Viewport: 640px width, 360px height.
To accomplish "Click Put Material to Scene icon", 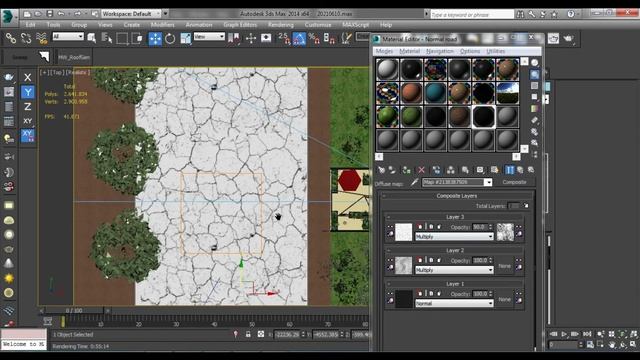I will point(392,169).
